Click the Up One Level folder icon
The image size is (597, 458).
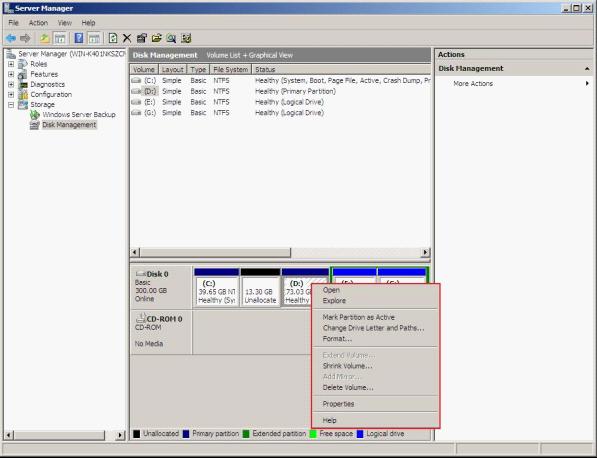[45, 38]
